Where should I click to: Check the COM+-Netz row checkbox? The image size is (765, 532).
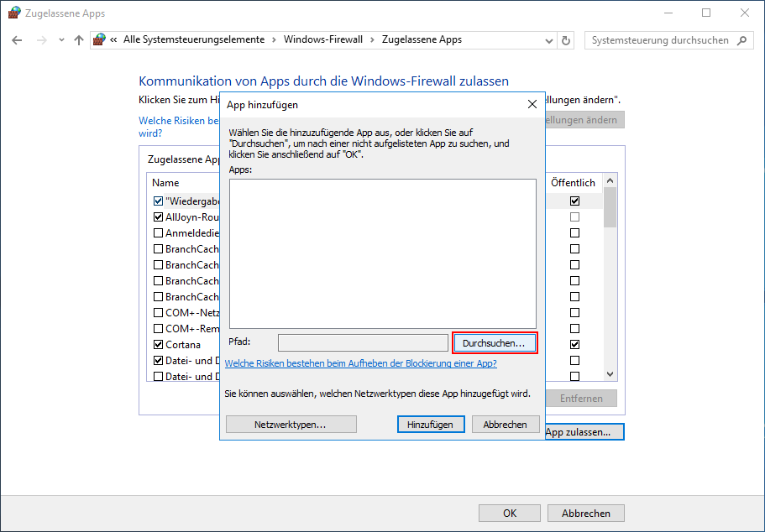(158, 312)
